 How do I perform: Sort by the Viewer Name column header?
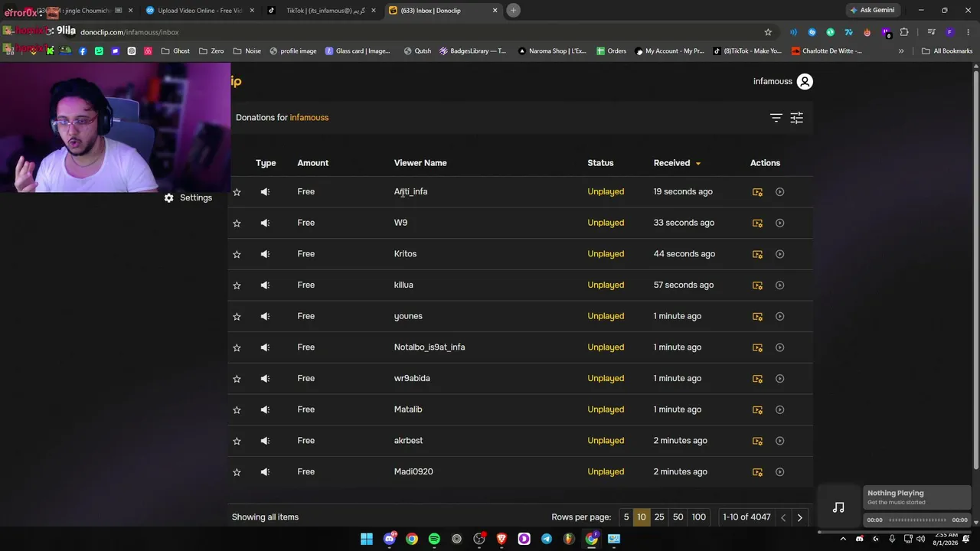420,163
